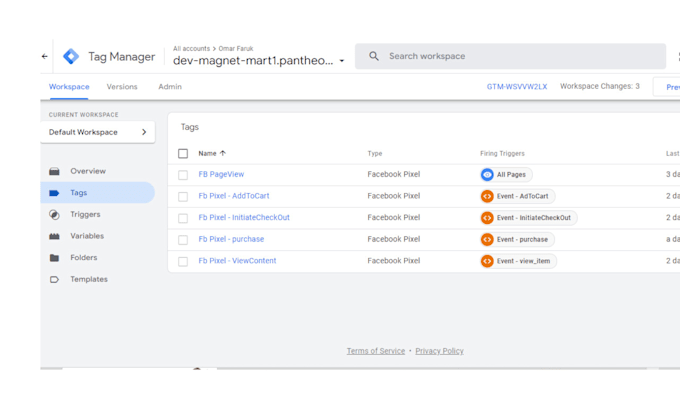This screenshot has height=409, width=680.
Task: Click the Triggers sidebar icon
Action: (54, 215)
